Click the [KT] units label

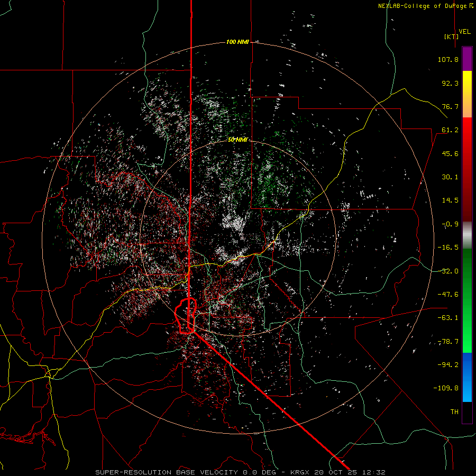(452, 36)
